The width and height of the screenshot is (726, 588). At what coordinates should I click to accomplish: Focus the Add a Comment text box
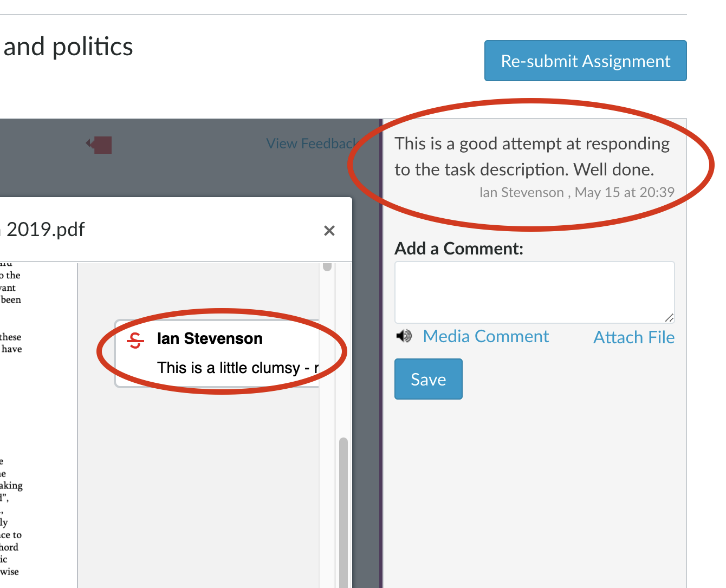point(534,292)
